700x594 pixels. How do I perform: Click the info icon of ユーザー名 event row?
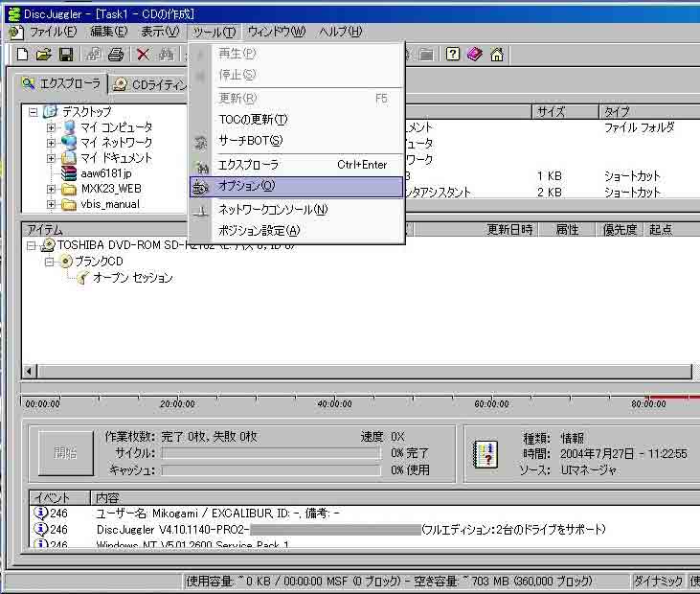[x=40, y=513]
